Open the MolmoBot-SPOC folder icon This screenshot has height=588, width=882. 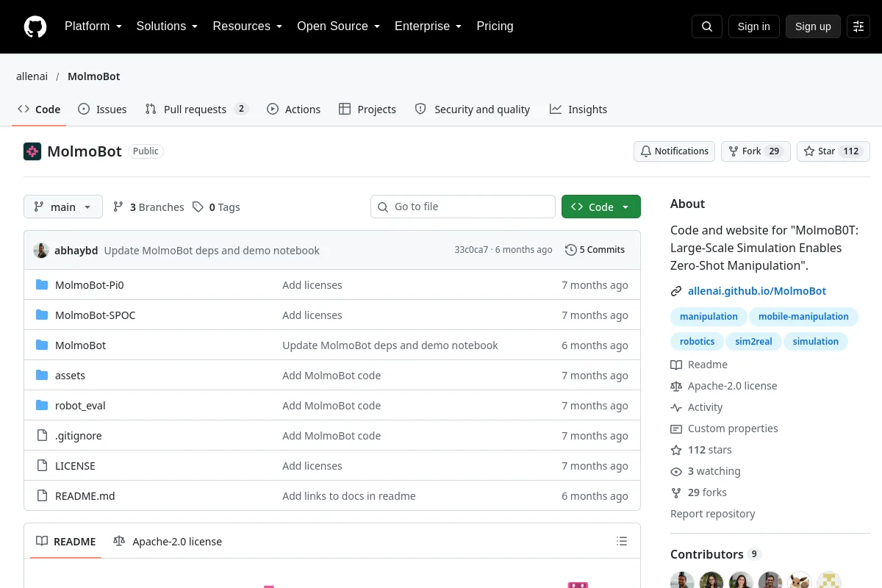[x=42, y=315]
